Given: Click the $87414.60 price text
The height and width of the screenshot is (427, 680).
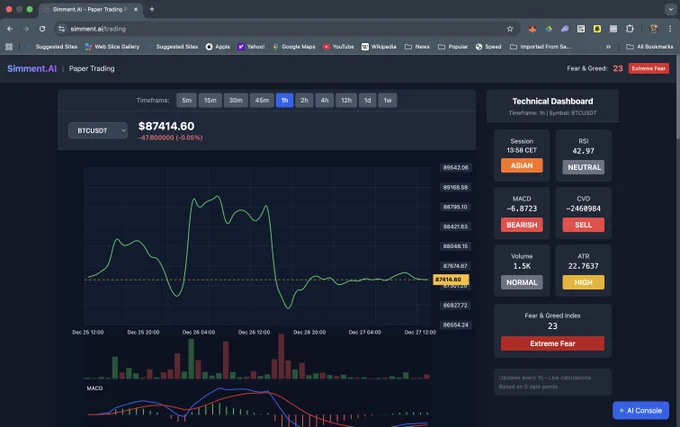Looking at the screenshot, I should click(x=166, y=126).
